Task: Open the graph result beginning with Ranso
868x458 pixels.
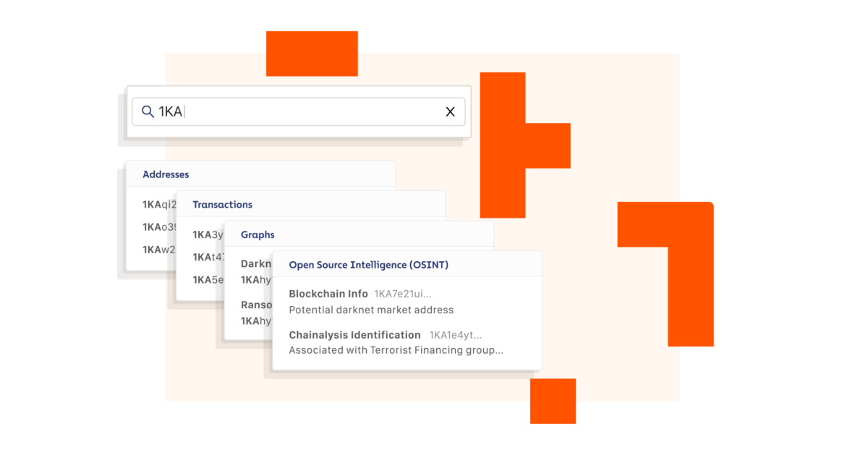Action: pyautogui.click(x=255, y=305)
